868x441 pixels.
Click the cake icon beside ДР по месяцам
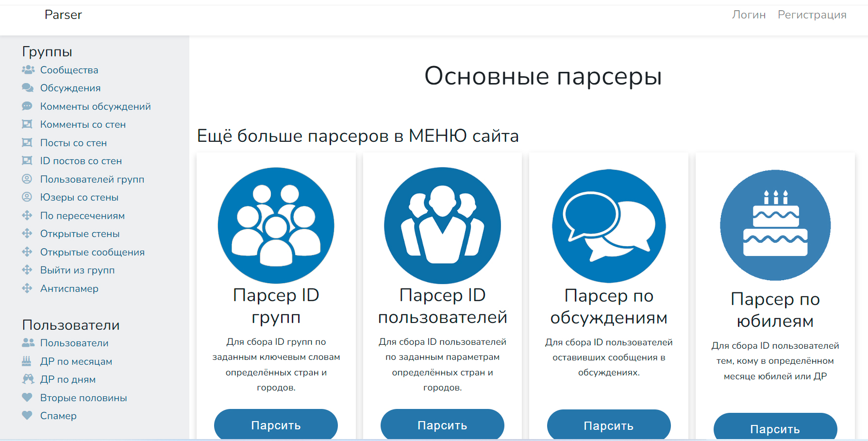pos(27,361)
